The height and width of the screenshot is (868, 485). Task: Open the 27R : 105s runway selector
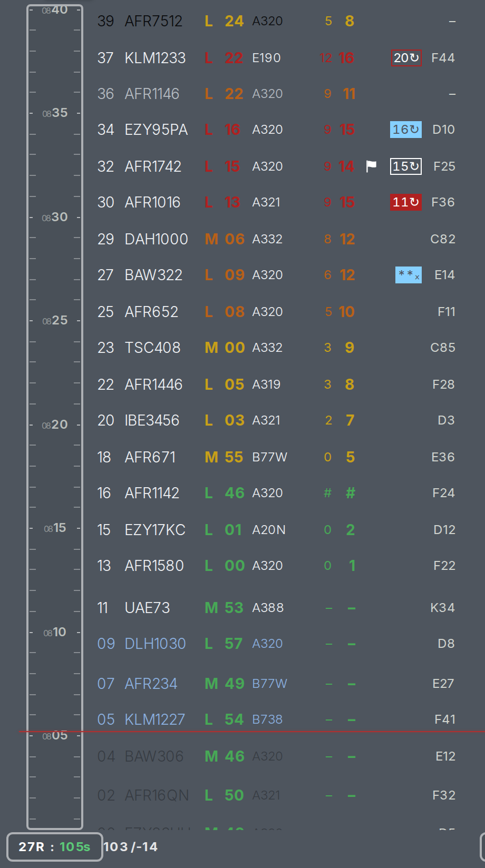point(55,847)
